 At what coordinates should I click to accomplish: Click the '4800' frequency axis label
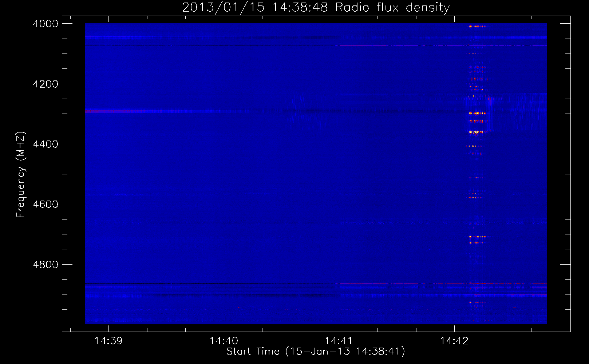click(46, 265)
